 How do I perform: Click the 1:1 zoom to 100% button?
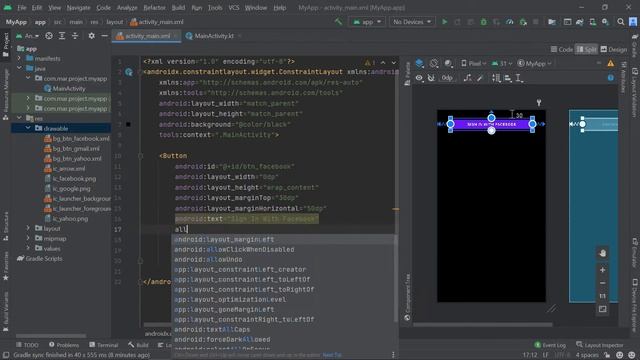click(x=602, y=296)
